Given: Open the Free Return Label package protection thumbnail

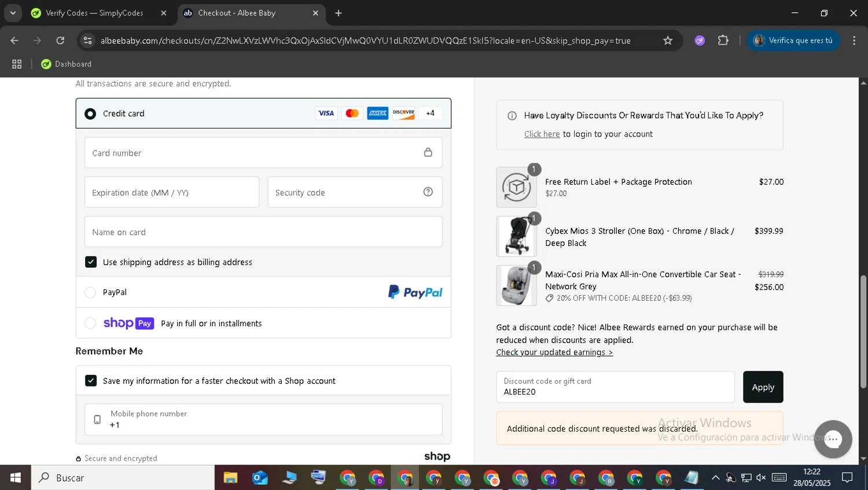Looking at the screenshot, I should pyautogui.click(x=516, y=187).
